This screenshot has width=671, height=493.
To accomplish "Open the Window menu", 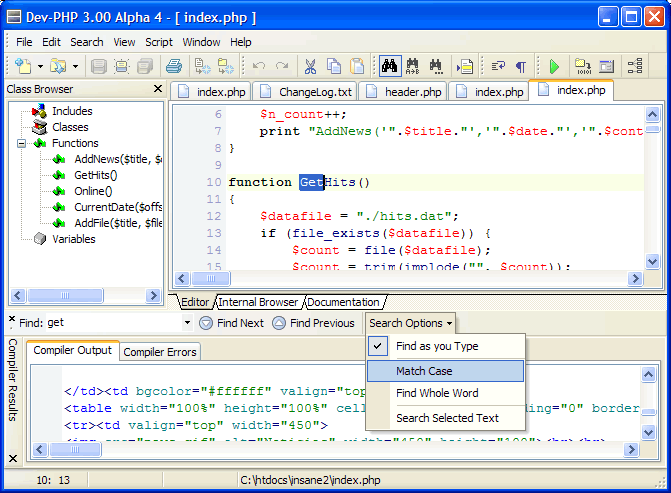I will click(201, 42).
